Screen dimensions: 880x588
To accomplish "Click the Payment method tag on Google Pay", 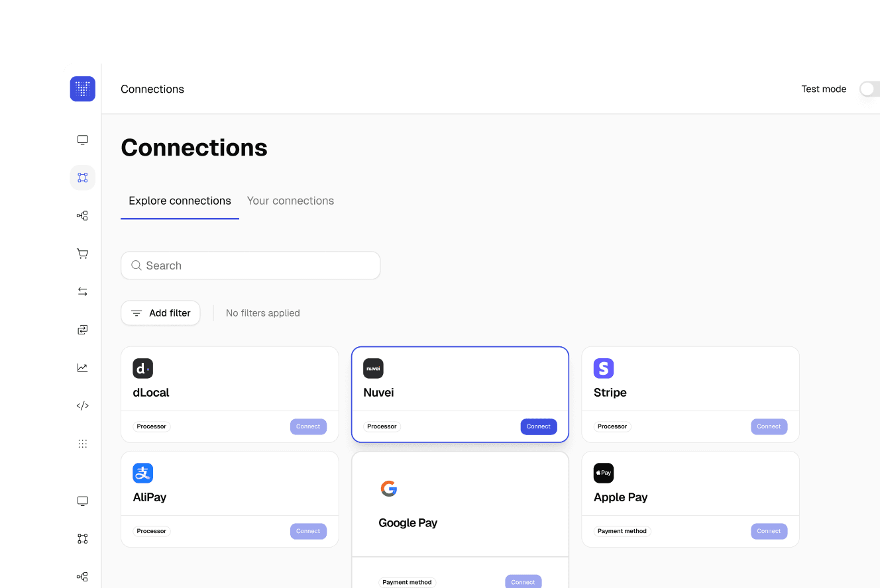I will [x=408, y=583].
